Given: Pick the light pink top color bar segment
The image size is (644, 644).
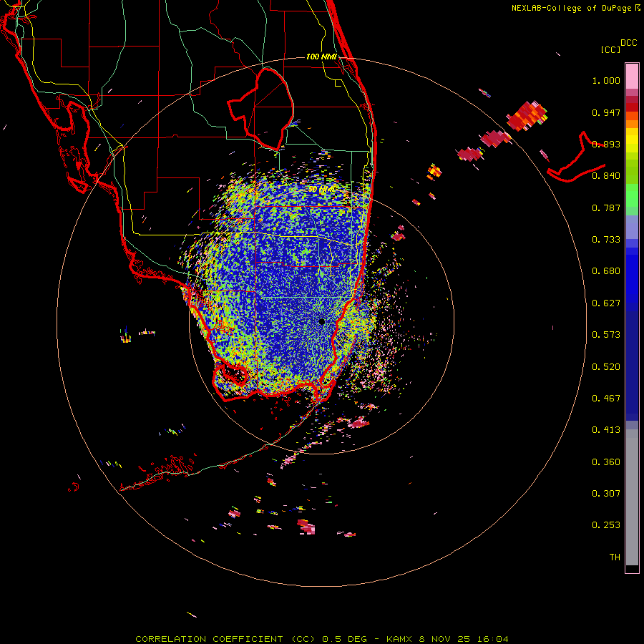Looking at the screenshot, I should [x=632, y=76].
